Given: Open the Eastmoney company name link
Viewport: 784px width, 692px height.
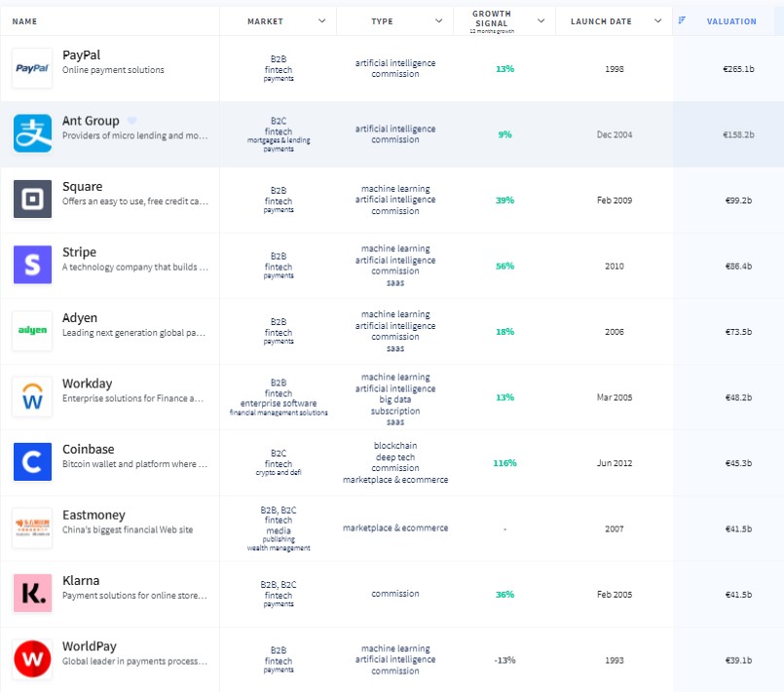Looking at the screenshot, I should [x=93, y=515].
